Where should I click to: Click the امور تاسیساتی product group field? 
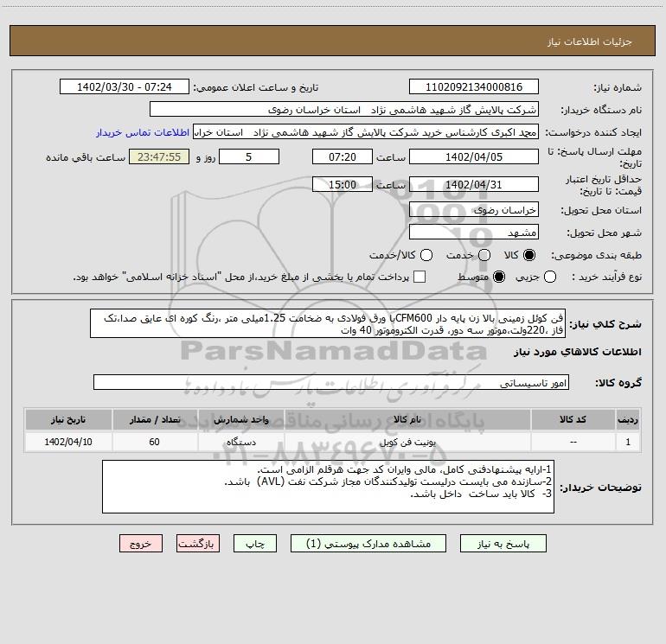coord(332,383)
